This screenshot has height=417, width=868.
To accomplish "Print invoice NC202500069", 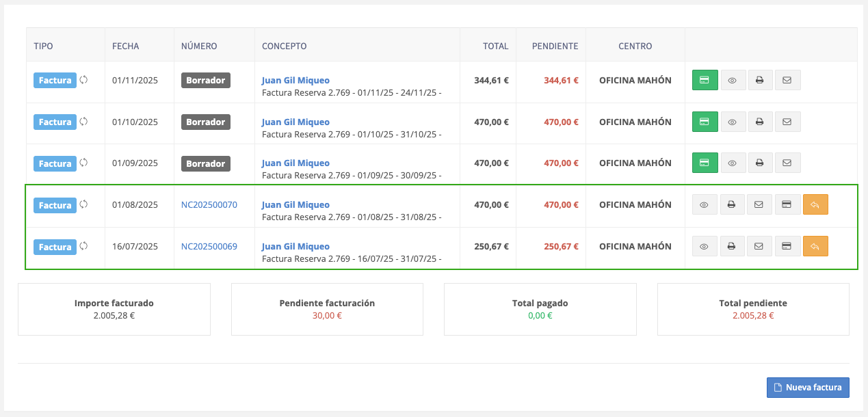I will pyautogui.click(x=731, y=246).
